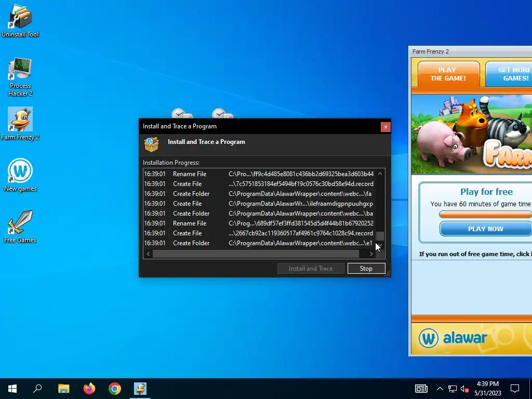The height and width of the screenshot is (399, 532).
Task: Click the horizontal scroll left arrow
Action: pos(148,254)
